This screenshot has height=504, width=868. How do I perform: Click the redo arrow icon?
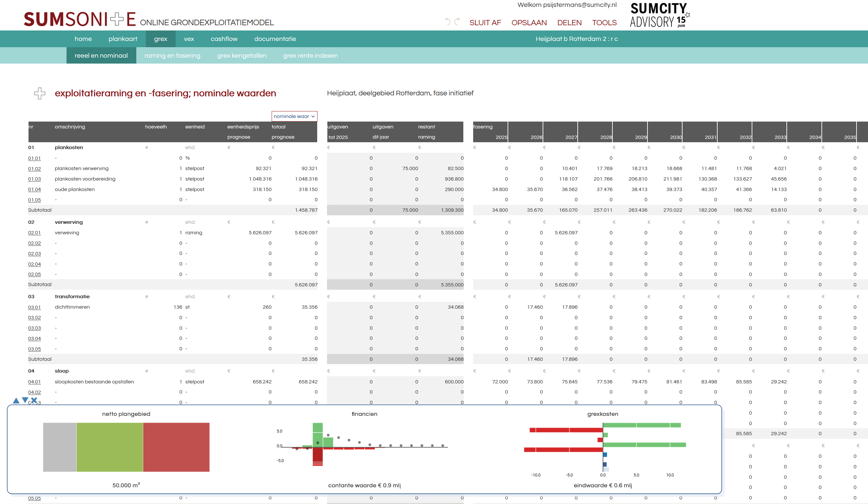tap(457, 22)
